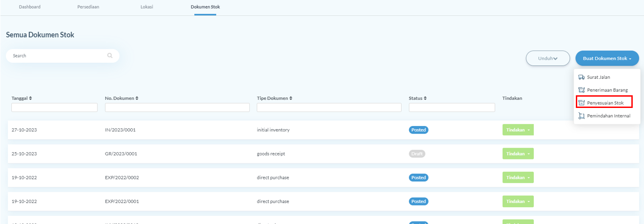Switch to the Lokasi tab
The height and width of the screenshot is (224, 644).
147,7
